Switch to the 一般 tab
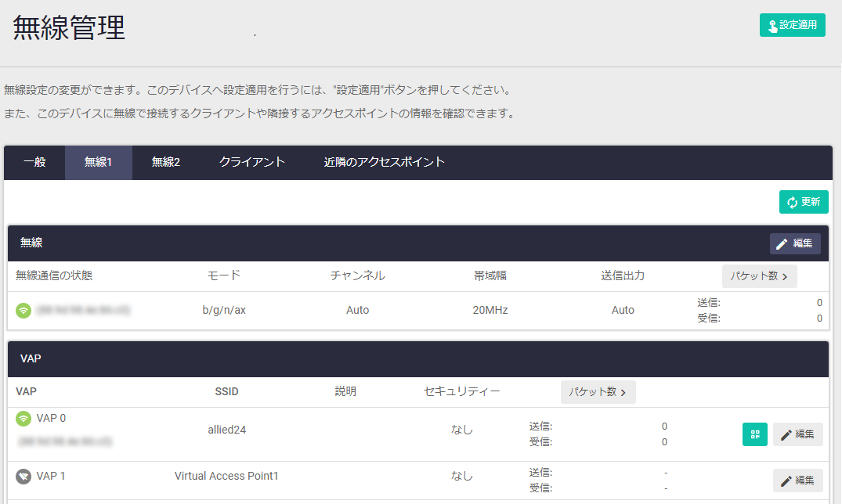This screenshot has height=504, width=842. point(34,162)
